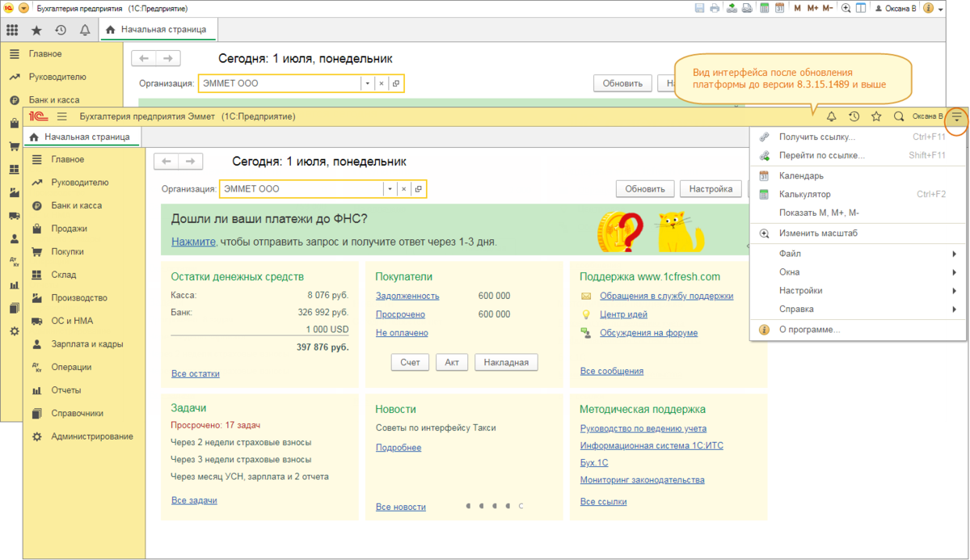This screenshot has height=560, width=970.
Task: Open Организация dropdown arrow in front window
Action: (390, 189)
